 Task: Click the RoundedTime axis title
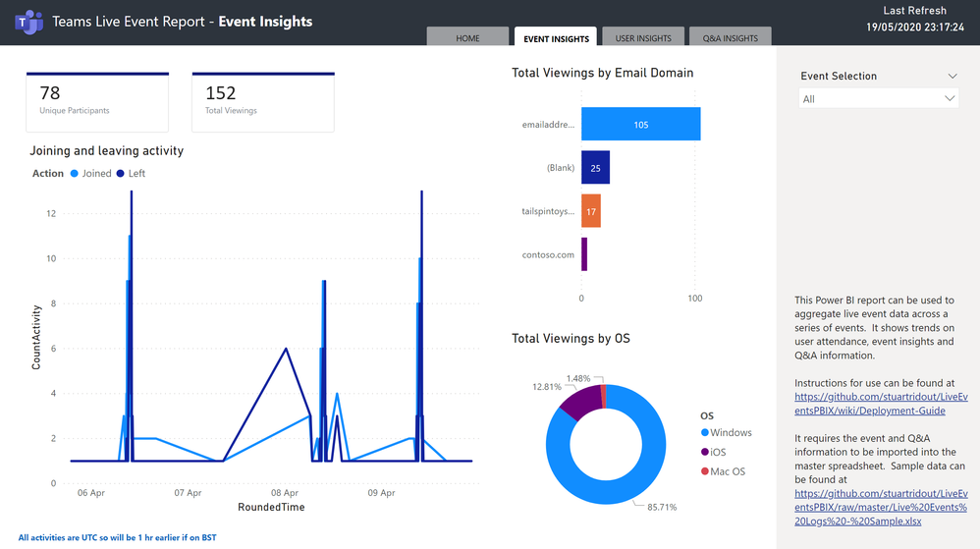coord(271,507)
